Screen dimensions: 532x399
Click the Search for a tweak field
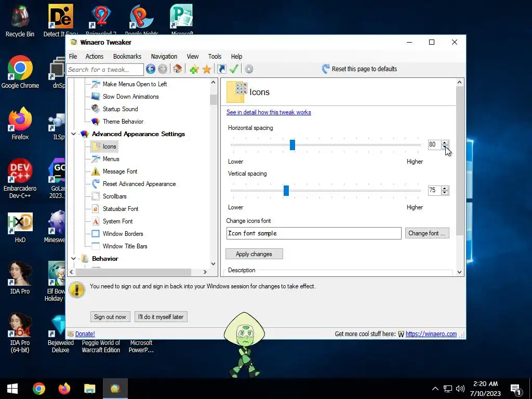point(105,70)
